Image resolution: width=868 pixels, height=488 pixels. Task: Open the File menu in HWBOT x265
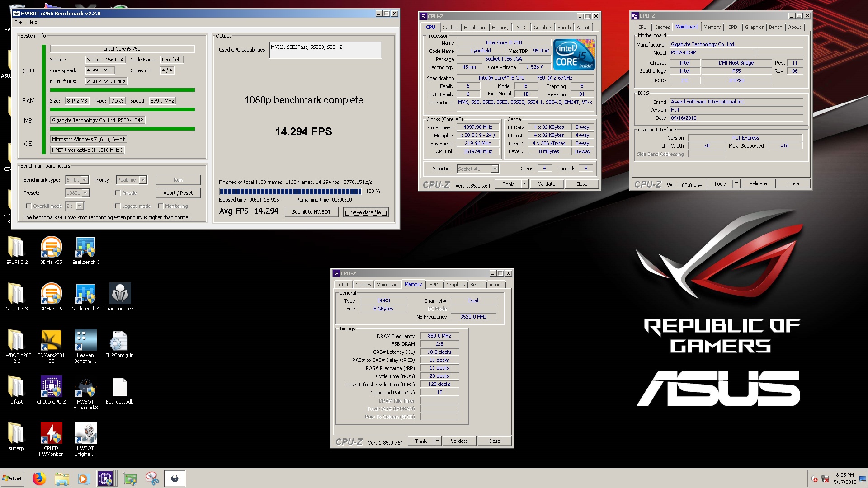coord(18,22)
